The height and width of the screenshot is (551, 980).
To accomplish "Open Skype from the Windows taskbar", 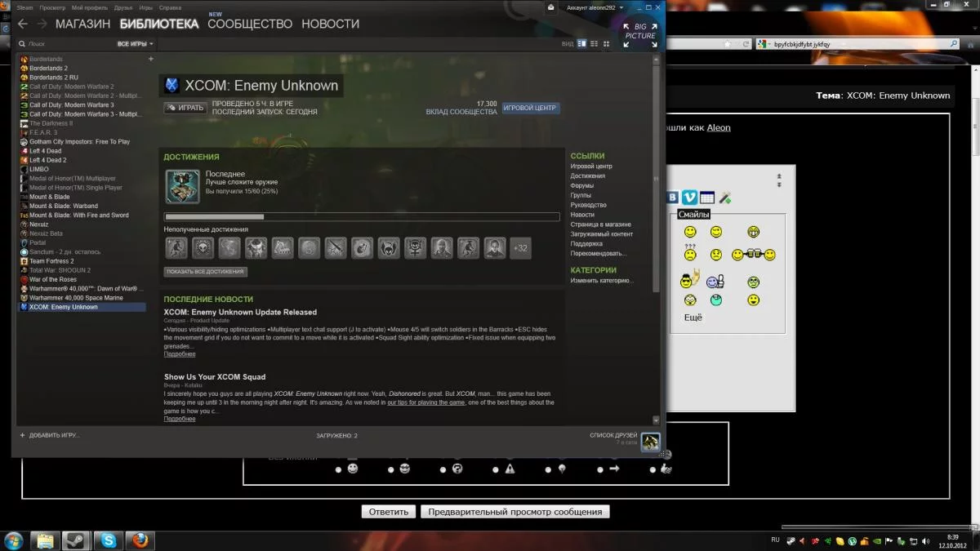I will pyautogui.click(x=108, y=540).
